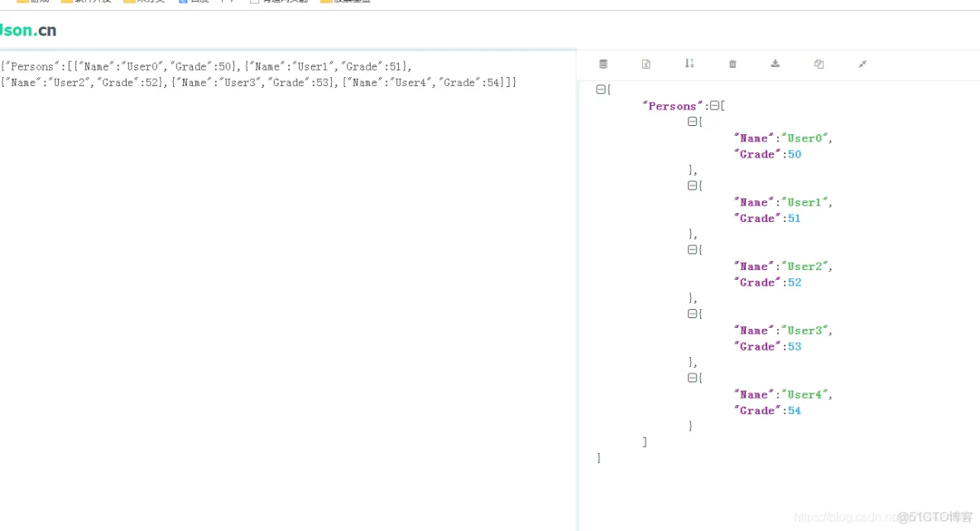The height and width of the screenshot is (531, 980).
Task: Click the sort order icon
Action: tap(689, 63)
